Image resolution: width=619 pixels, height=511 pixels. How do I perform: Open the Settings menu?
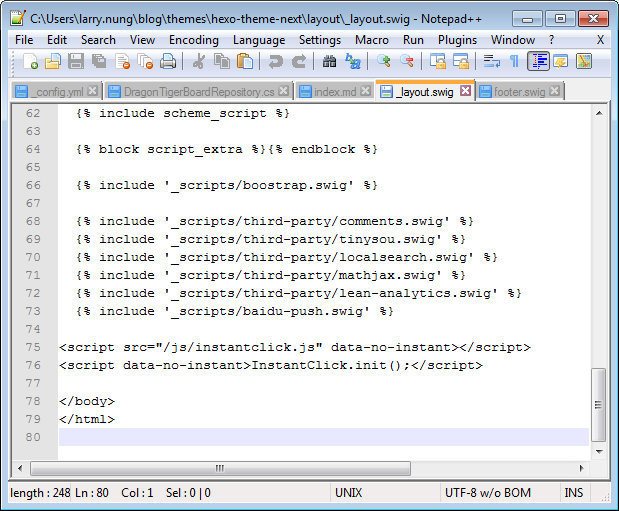click(320, 40)
